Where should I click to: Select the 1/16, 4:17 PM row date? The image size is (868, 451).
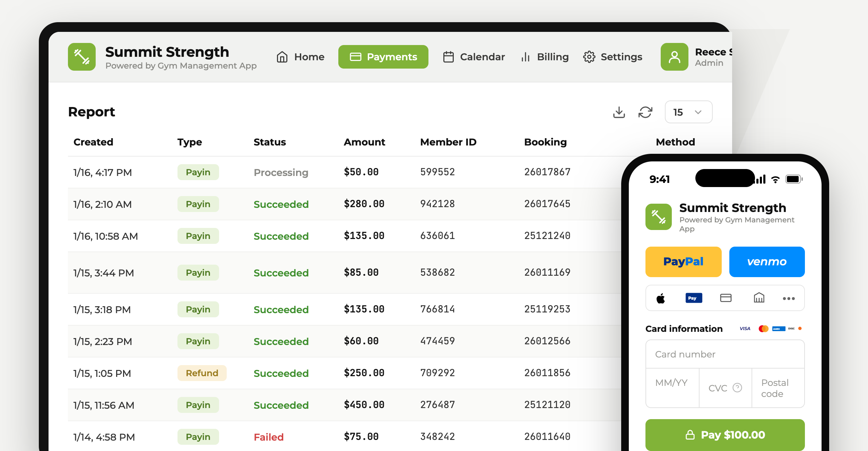103,173
